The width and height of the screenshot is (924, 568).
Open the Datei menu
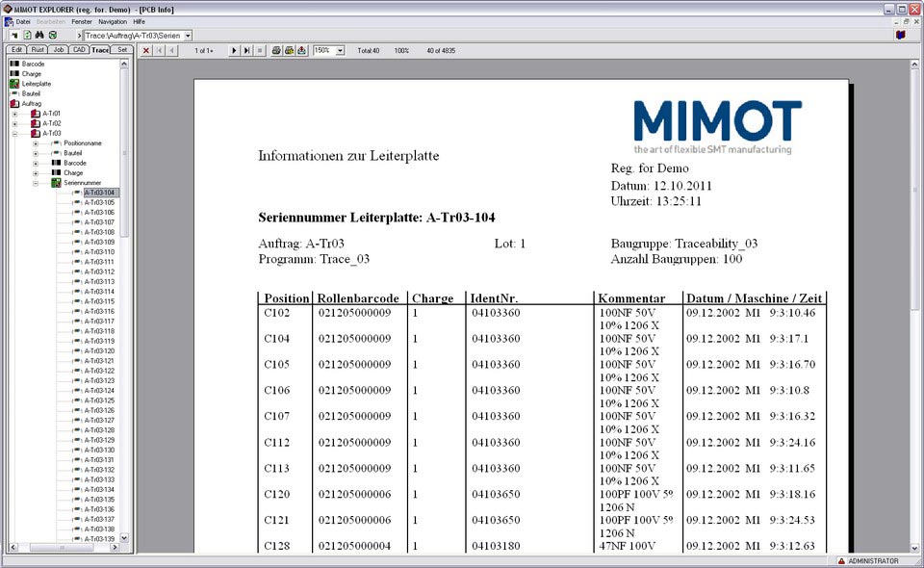click(x=23, y=22)
